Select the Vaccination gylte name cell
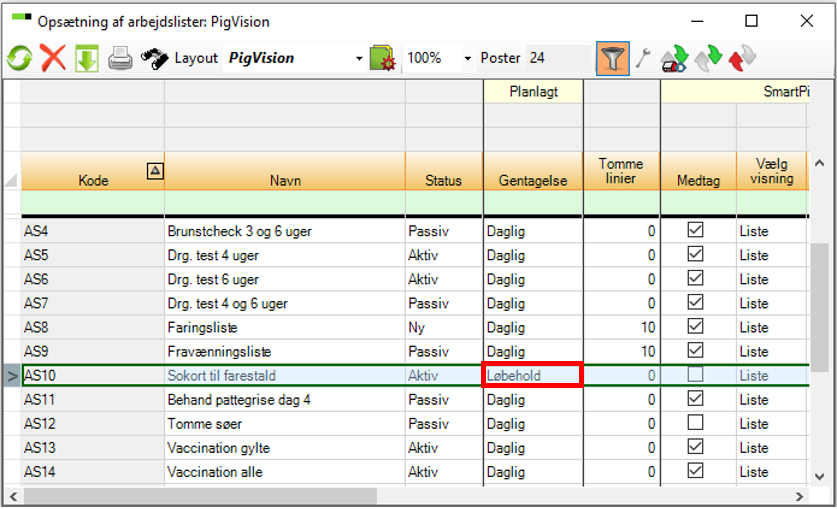This screenshot has width=837, height=509. pyautogui.click(x=285, y=448)
